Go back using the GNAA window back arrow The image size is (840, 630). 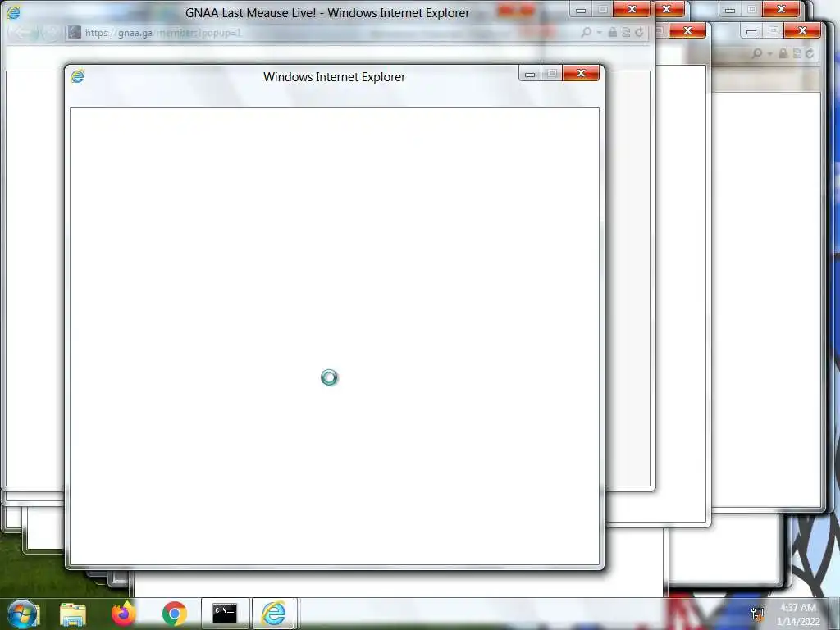pos(22,33)
